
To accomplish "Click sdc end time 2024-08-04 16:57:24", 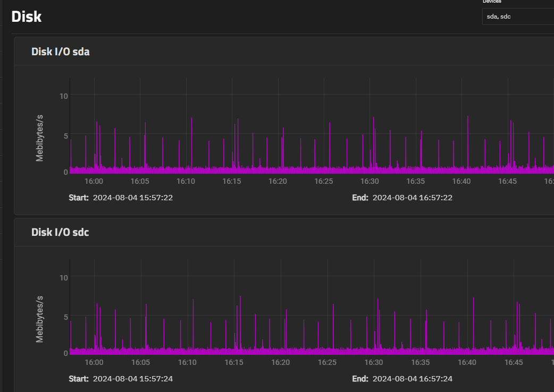I will click(413, 379).
